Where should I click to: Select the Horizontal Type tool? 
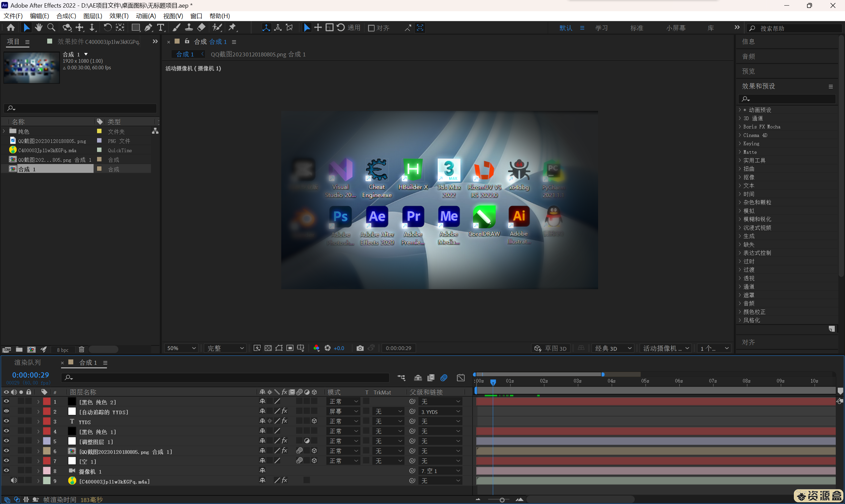[x=161, y=27]
